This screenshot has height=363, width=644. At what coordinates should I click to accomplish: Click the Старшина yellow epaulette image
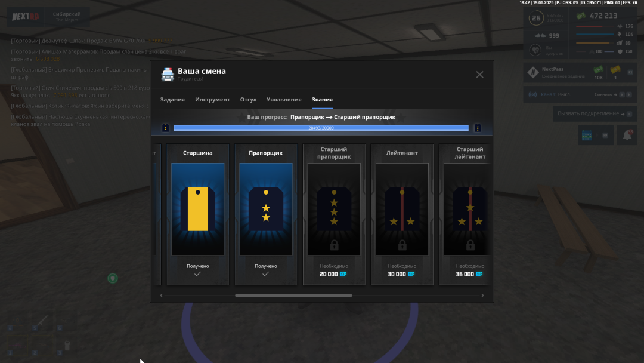tap(197, 209)
